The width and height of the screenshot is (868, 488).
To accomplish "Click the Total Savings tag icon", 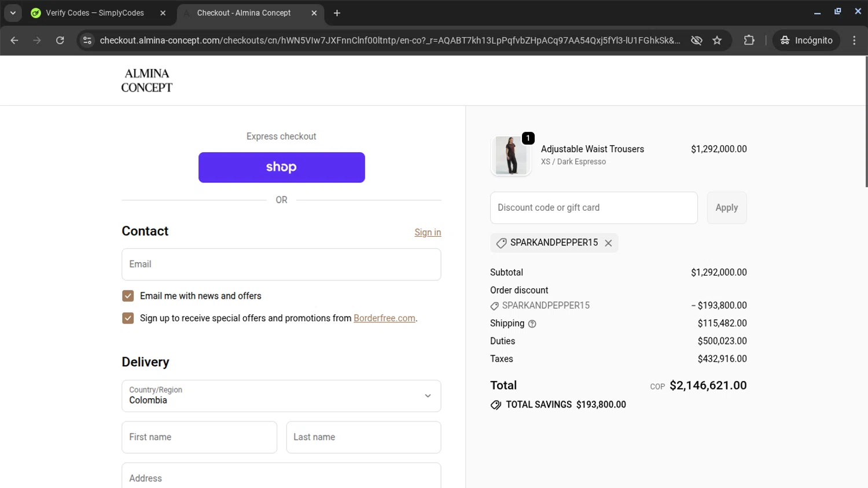I will 496,405.
